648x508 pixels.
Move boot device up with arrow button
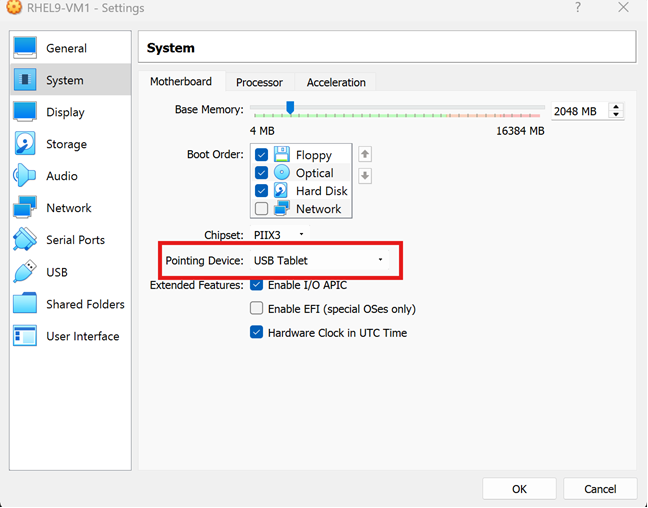pos(364,155)
